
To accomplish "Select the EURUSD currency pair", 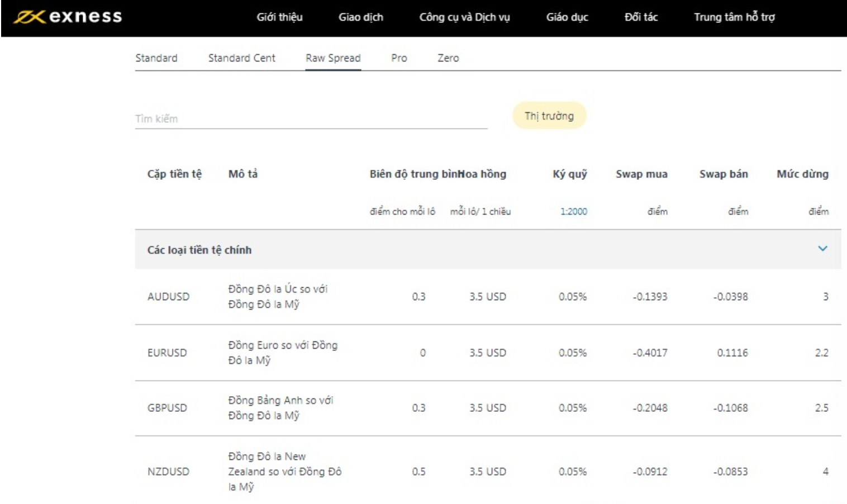I will (167, 353).
